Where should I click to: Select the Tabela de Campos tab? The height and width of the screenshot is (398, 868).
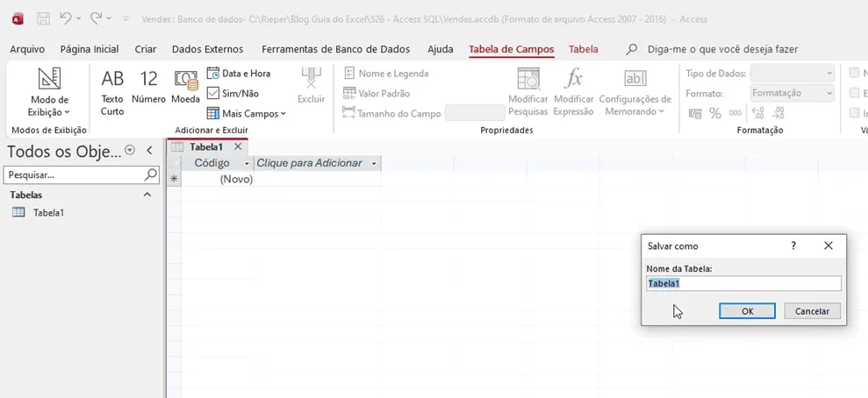[511, 49]
